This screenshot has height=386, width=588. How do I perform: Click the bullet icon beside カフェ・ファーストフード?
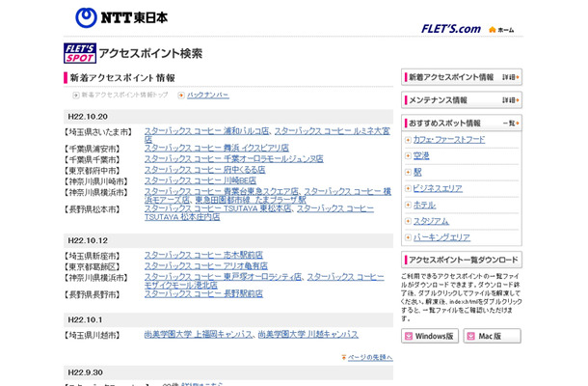point(408,140)
